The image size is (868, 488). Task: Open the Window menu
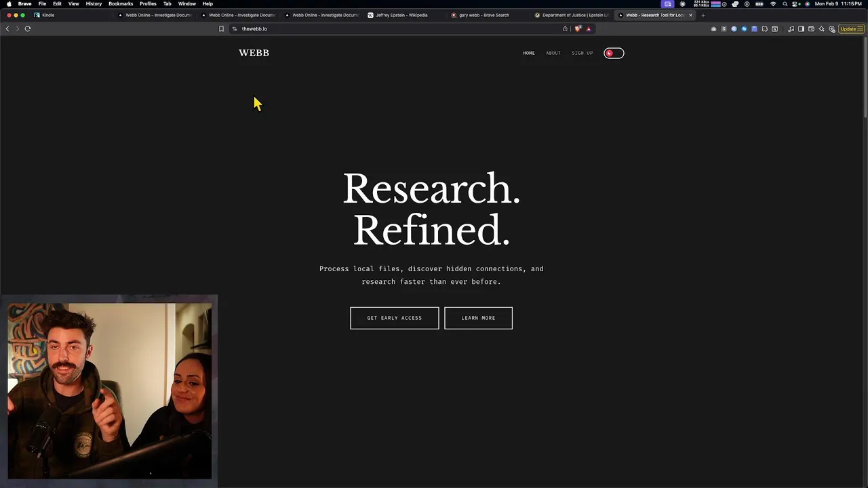click(x=187, y=4)
